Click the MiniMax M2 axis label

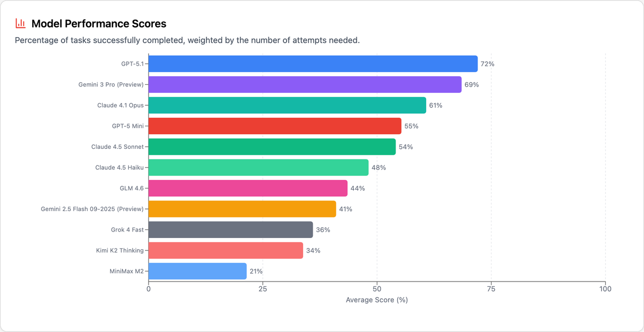tap(127, 271)
